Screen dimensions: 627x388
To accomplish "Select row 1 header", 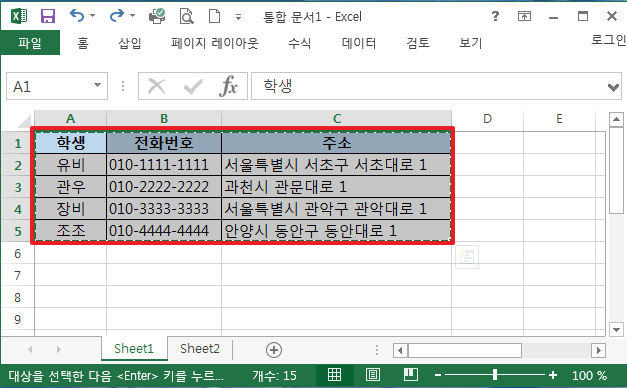I will pyautogui.click(x=18, y=143).
